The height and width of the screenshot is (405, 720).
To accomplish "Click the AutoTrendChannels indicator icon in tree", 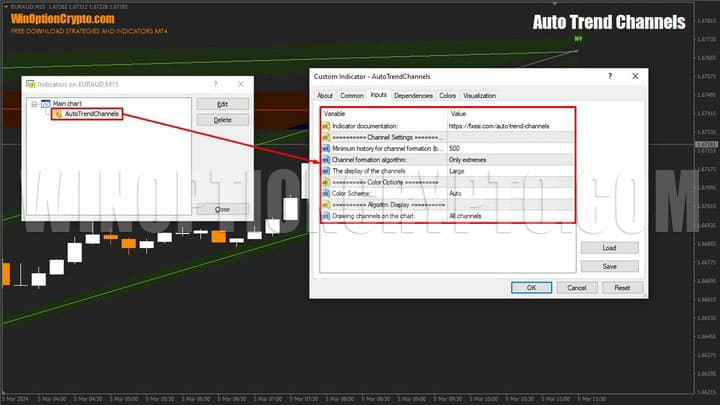I will [x=57, y=114].
